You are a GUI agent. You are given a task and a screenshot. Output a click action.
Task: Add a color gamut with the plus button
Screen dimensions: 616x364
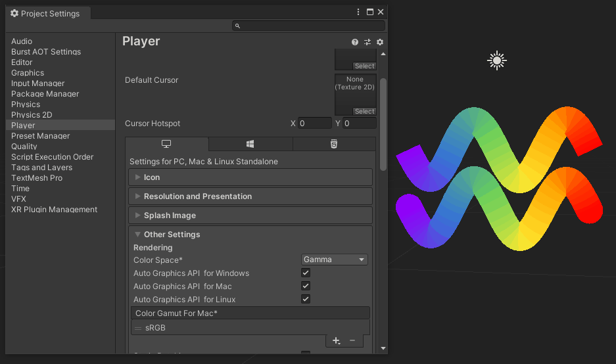pyautogui.click(x=337, y=341)
